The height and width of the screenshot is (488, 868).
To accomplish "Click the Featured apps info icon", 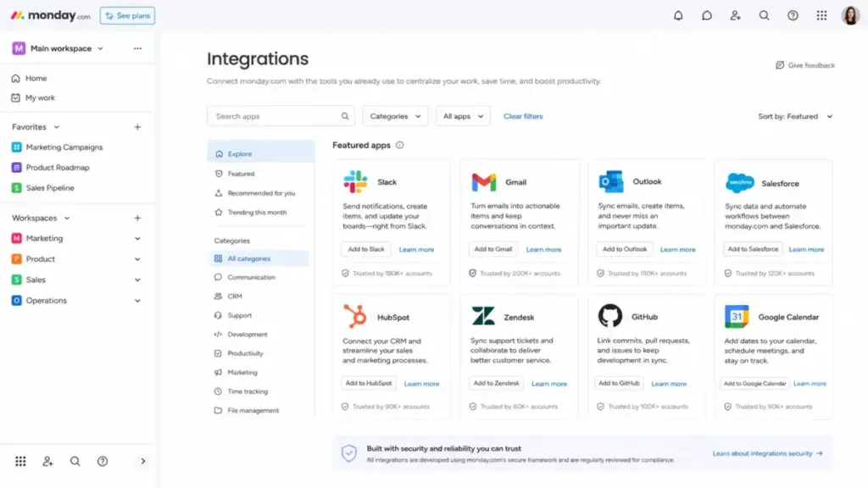I will coord(400,145).
